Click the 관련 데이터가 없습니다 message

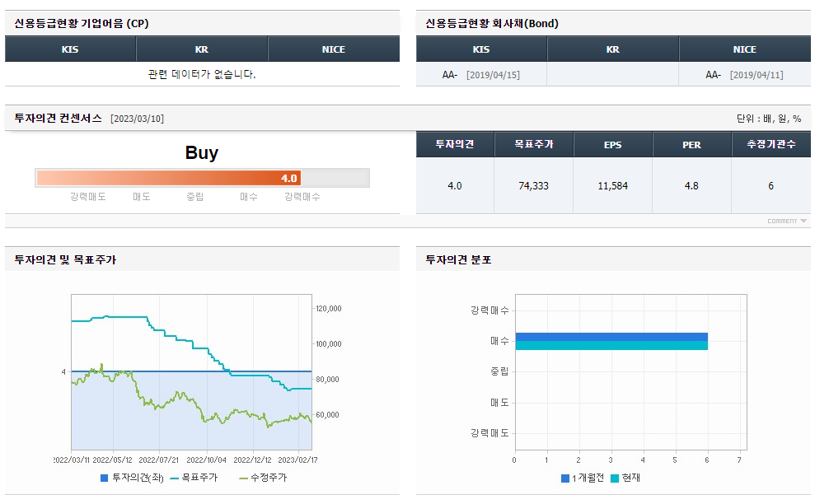tap(202, 74)
